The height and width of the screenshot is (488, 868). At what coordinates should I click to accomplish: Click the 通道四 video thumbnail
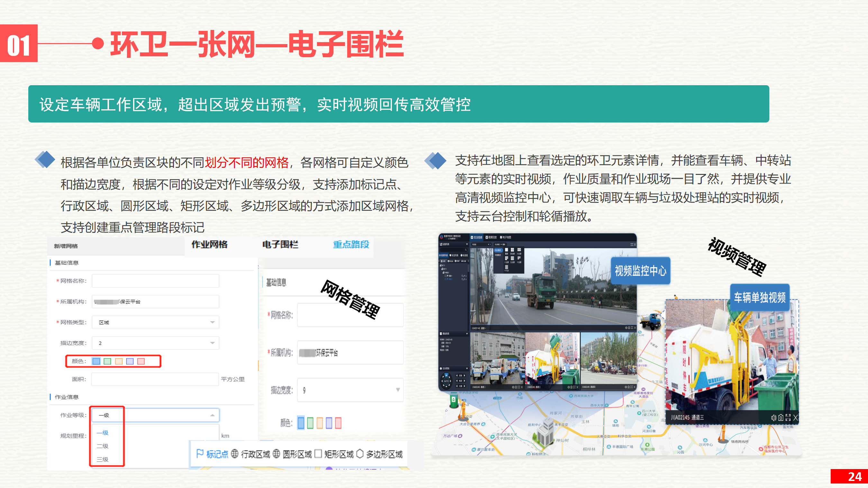click(x=609, y=361)
